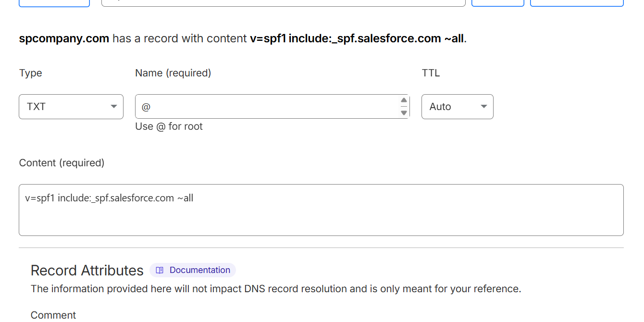Click the wide cut-off button at top right
The width and height of the screenshot is (644, 322).
tap(577, 3)
